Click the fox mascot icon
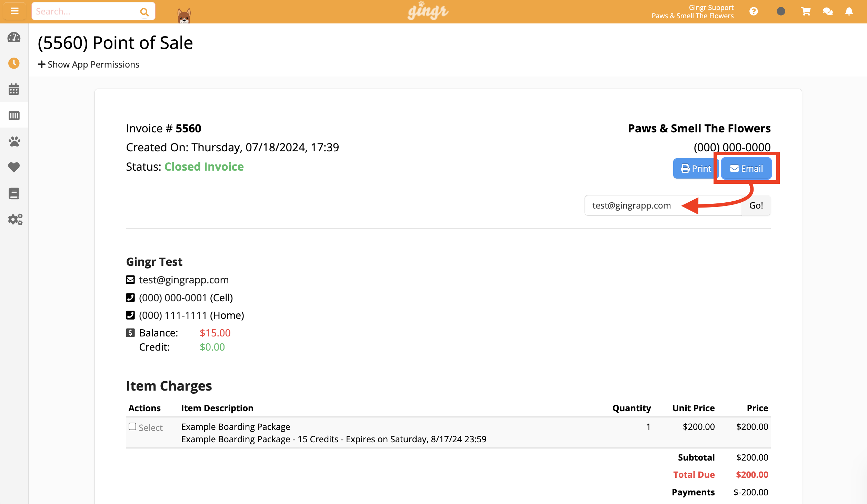867x504 pixels. tap(184, 15)
